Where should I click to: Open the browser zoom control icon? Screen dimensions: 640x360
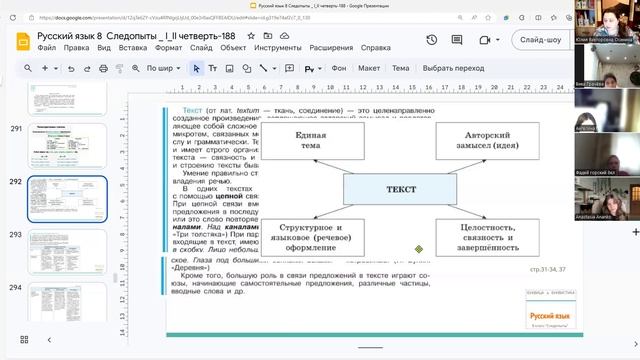pyautogui.click(x=460, y=18)
